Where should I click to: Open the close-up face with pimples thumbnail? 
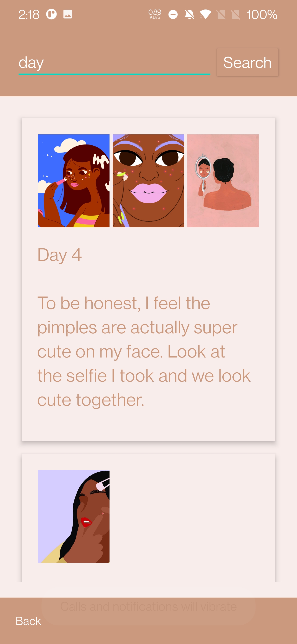pyautogui.click(x=148, y=181)
